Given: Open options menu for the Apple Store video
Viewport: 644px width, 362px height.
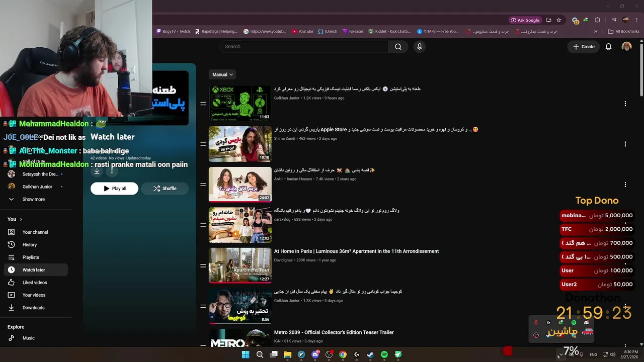Looking at the screenshot, I should (625, 144).
